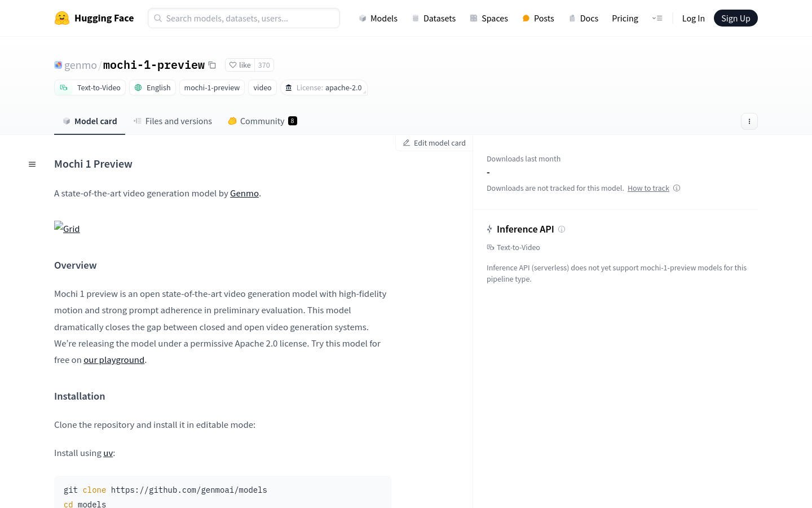Open the mochi-1-preview model name link
The width and height of the screenshot is (812, 508).
pyautogui.click(x=154, y=65)
